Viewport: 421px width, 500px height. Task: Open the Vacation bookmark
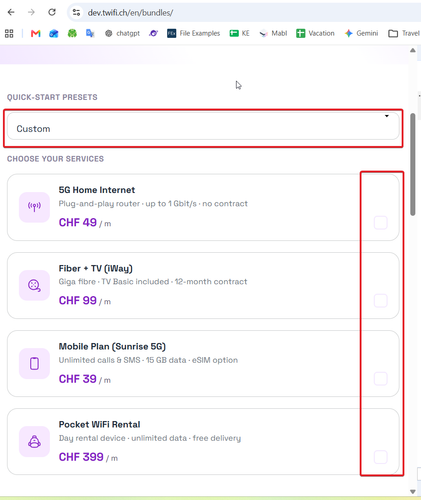click(315, 33)
